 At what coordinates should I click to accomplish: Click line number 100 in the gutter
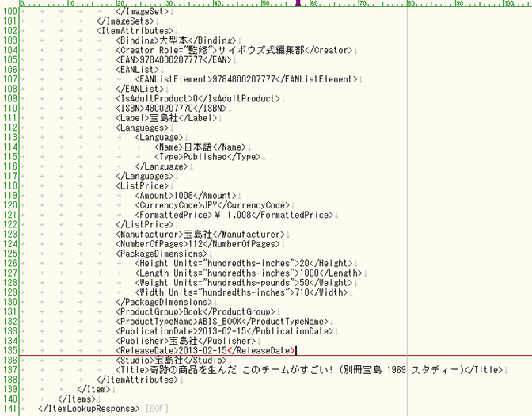[10, 11]
